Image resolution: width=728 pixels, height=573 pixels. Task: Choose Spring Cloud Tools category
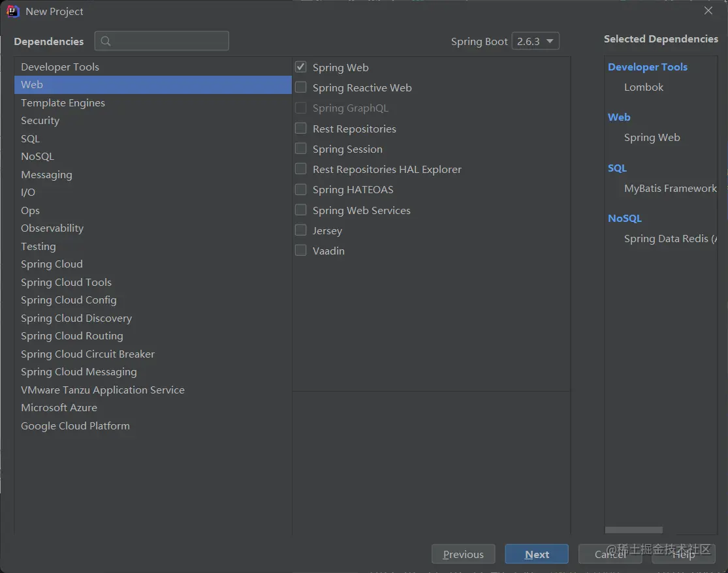click(153, 282)
